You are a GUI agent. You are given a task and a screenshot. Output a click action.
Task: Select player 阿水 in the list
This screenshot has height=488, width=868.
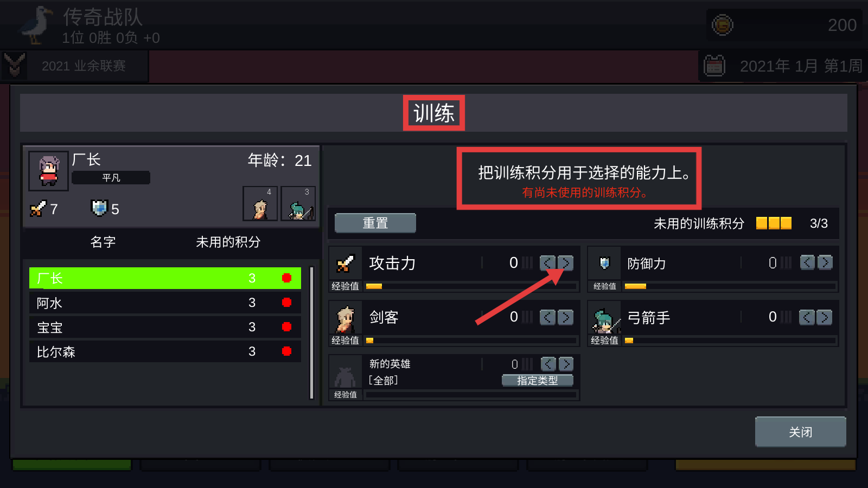click(165, 303)
